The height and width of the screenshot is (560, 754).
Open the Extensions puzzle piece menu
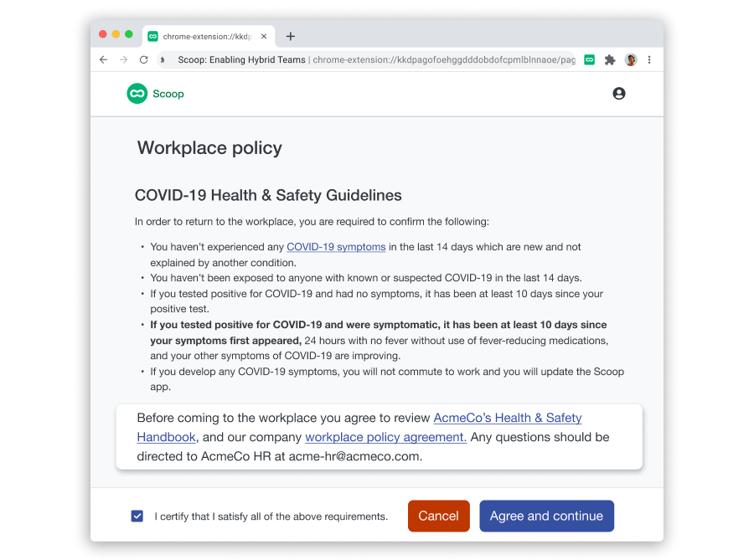click(610, 60)
